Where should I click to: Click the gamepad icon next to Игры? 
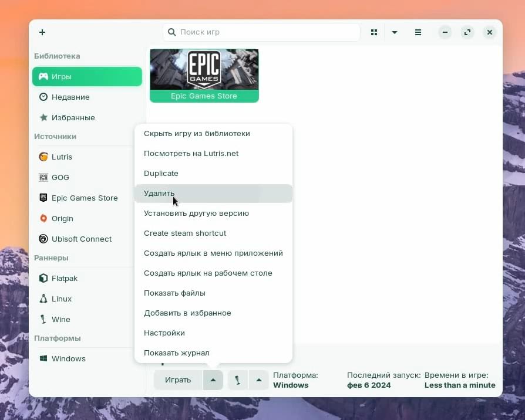[x=43, y=76]
